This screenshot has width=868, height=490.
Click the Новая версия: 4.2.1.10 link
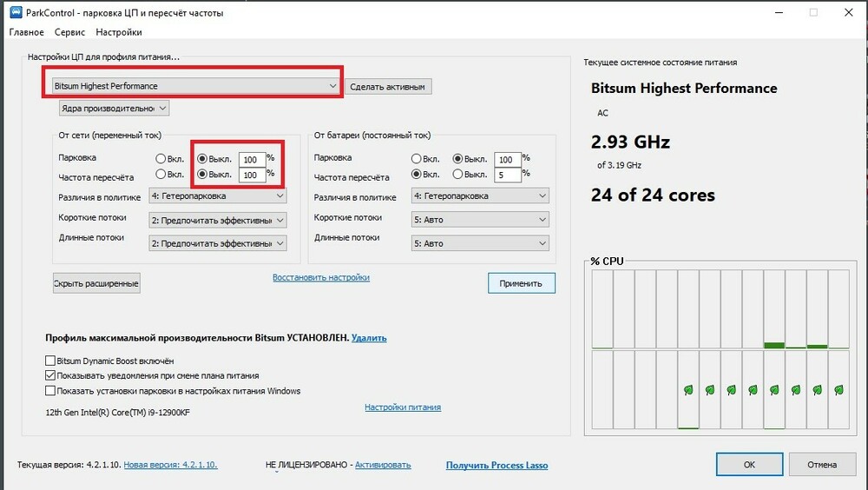170,465
